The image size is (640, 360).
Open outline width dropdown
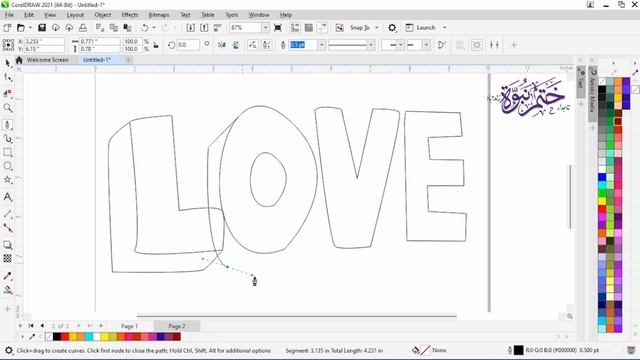click(322, 45)
